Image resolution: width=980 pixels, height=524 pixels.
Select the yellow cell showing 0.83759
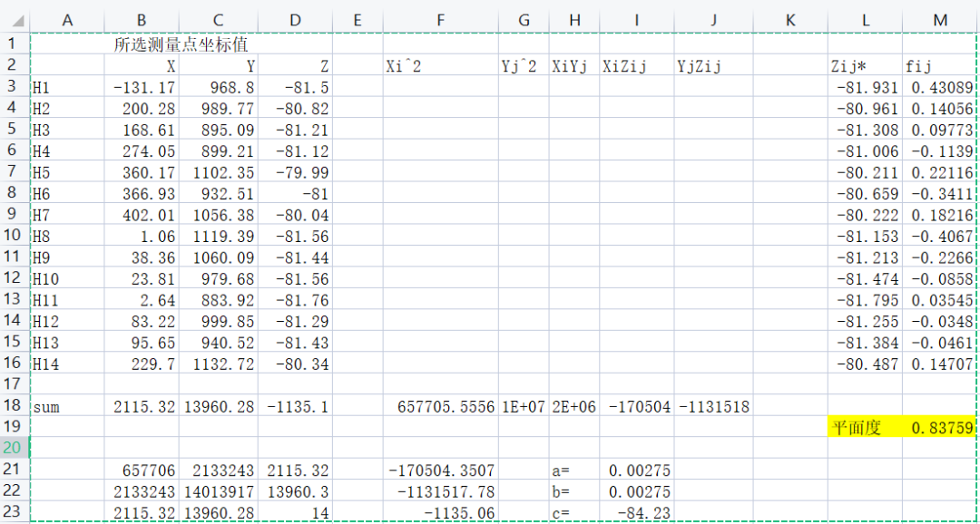pyautogui.click(x=937, y=427)
